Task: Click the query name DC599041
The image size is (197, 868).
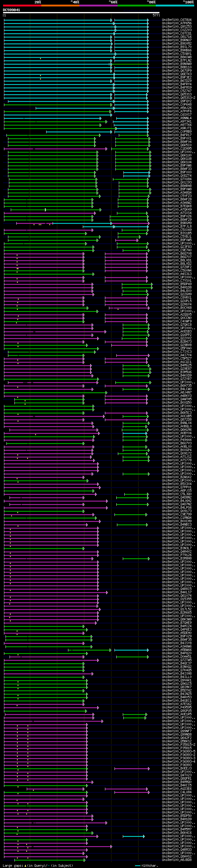Action: click(x=11, y=10)
